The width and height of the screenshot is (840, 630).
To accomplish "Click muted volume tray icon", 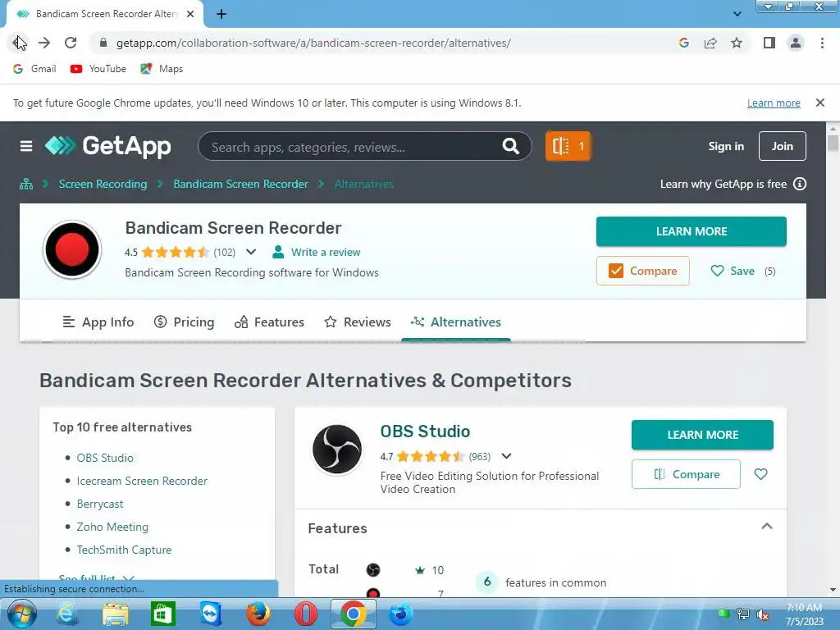I will 763,614.
